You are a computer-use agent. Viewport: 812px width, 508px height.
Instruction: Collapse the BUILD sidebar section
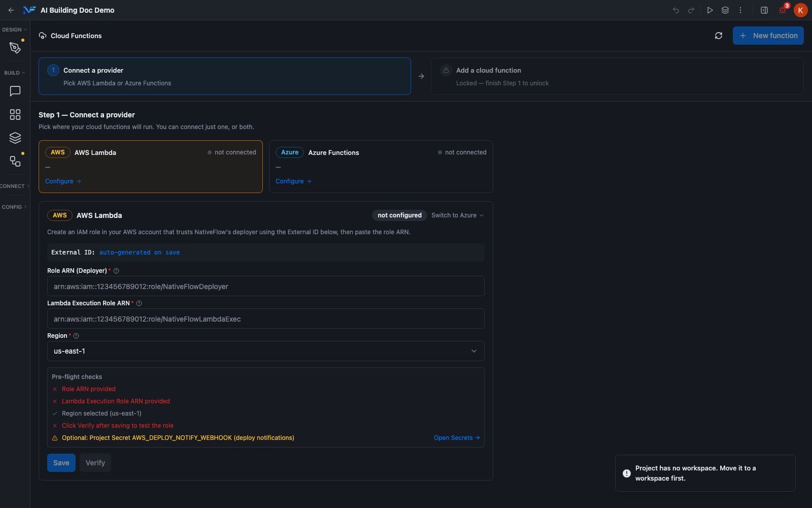tap(14, 73)
